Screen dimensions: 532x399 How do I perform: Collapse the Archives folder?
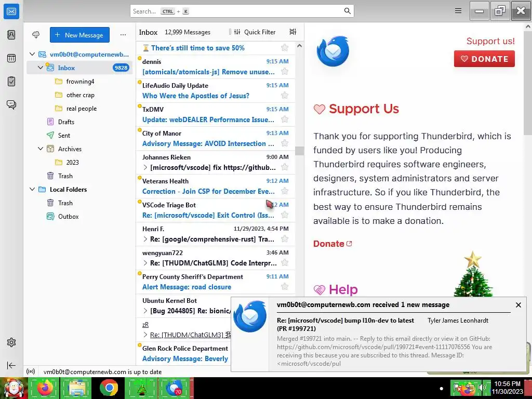(41, 149)
